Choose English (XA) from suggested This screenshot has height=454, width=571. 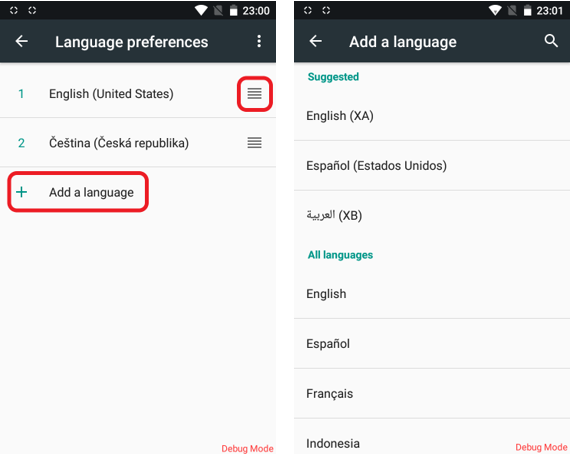pyautogui.click(x=432, y=116)
